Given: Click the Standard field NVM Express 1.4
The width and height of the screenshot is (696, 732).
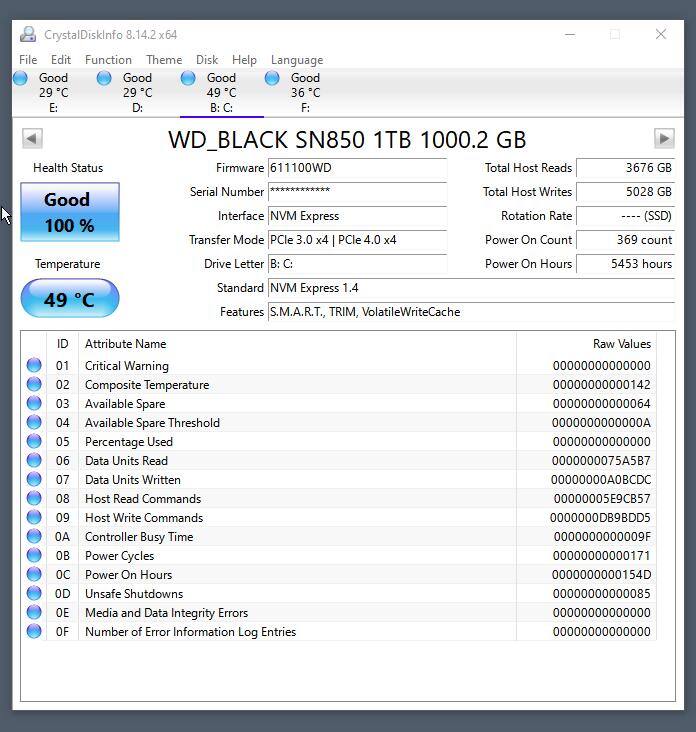Looking at the screenshot, I should click(x=471, y=288).
